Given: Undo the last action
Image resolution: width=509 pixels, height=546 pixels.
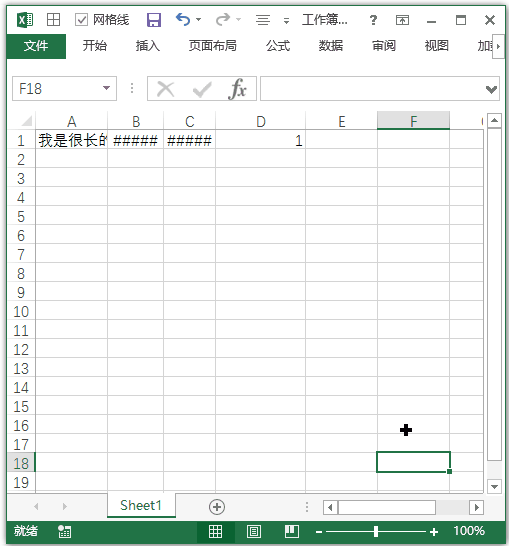Looking at the screenshot, I should [183, 20].
